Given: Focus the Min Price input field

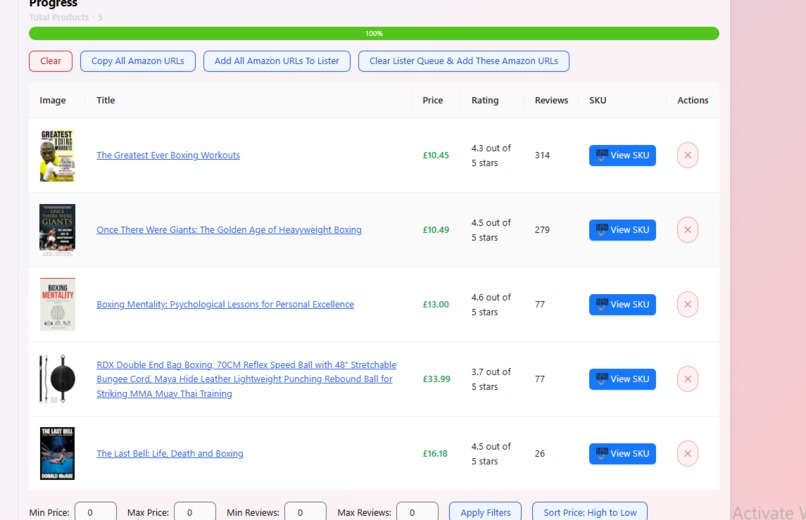Looking at the screenshot, I should click(x=96, y=512).
